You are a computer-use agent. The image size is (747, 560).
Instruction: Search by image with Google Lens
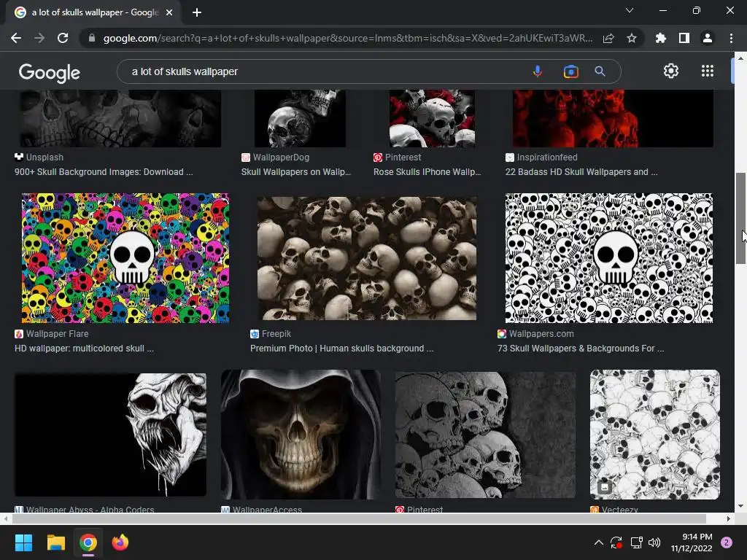pyautogui.click(x=570, y=71)
